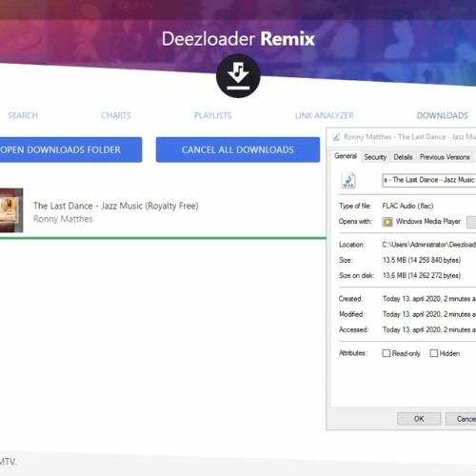Switch to the Security tab in properties
The image size is (476, 476).
point(375,157)
